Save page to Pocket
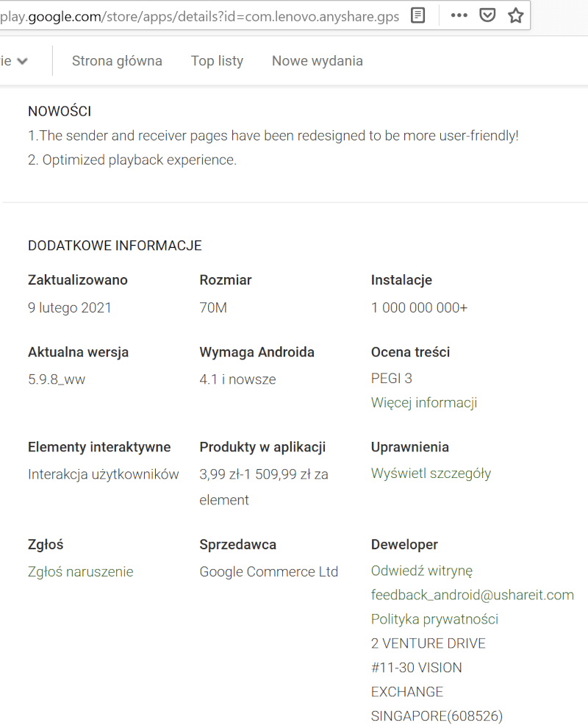 coord(487,15)
